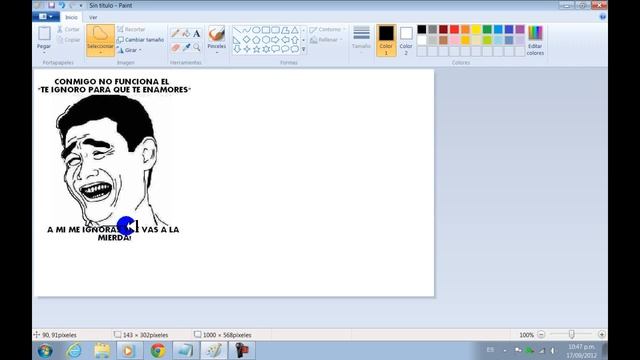
Task: Pick the Curve shape
Action: pos(247,30)
